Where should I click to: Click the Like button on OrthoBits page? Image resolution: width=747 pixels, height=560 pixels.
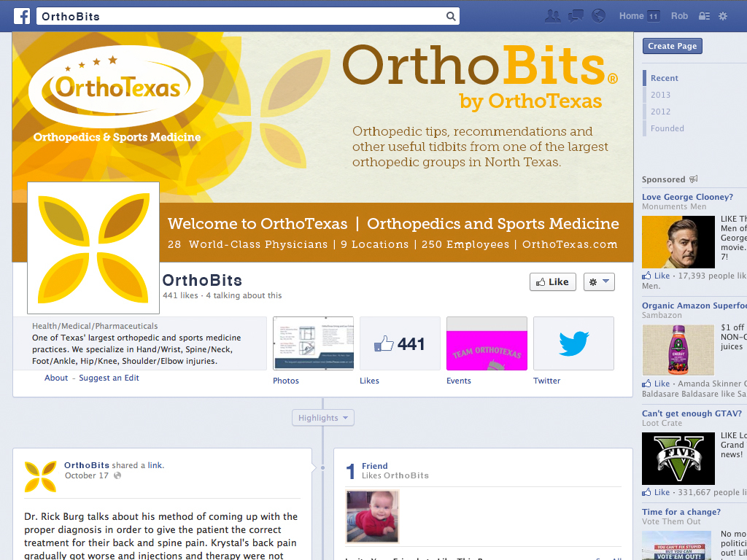click(553, 282)
